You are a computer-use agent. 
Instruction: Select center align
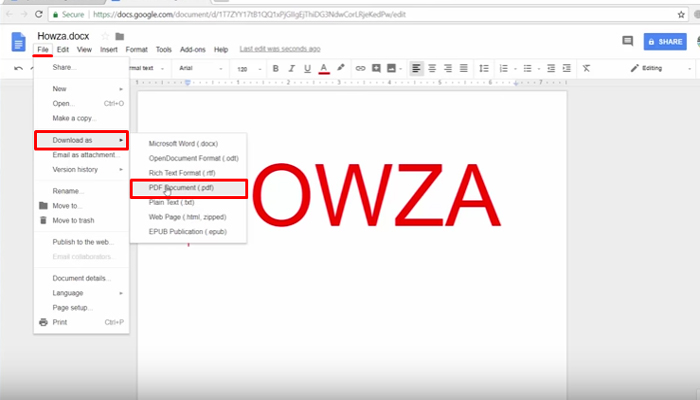(432, 68)
